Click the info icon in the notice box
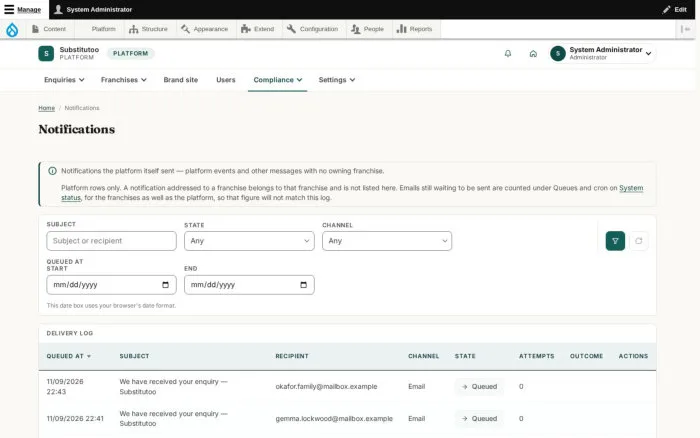Screen dimensions: 700x438 (x=52, y=171)
